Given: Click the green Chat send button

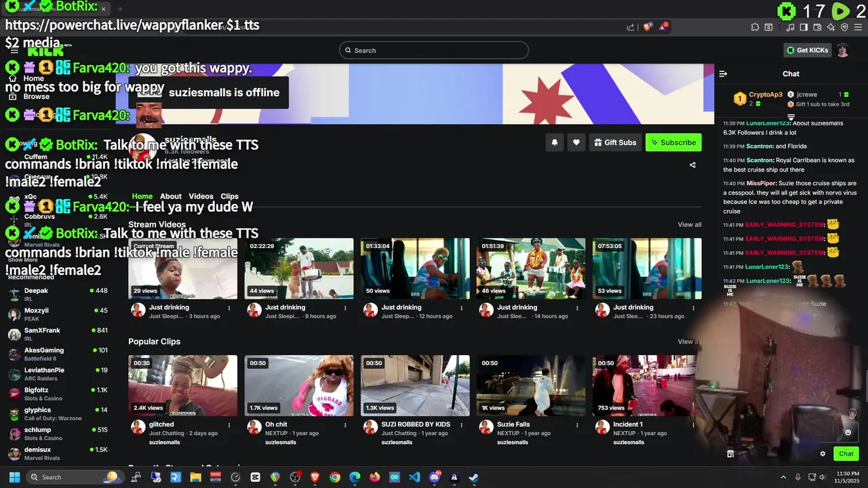Looking at the screenshot, I should pos(846,454).
